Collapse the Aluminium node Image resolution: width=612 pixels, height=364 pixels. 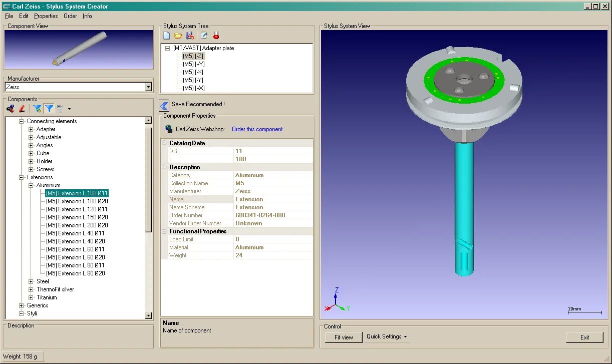31,185
